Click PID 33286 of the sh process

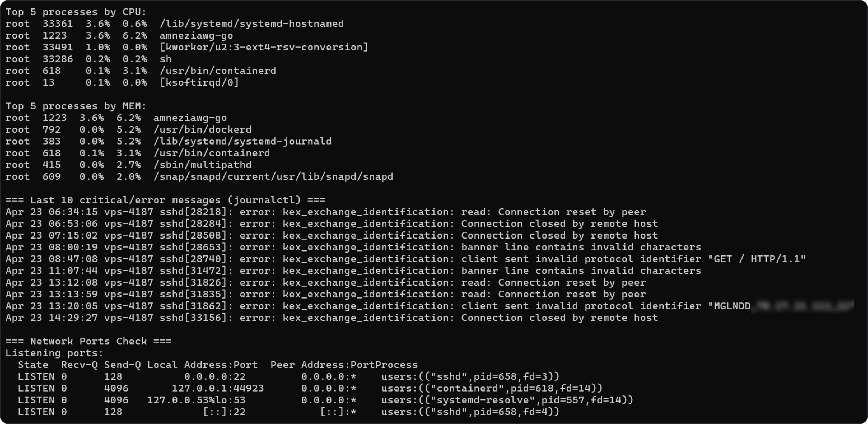click(57, 59)
